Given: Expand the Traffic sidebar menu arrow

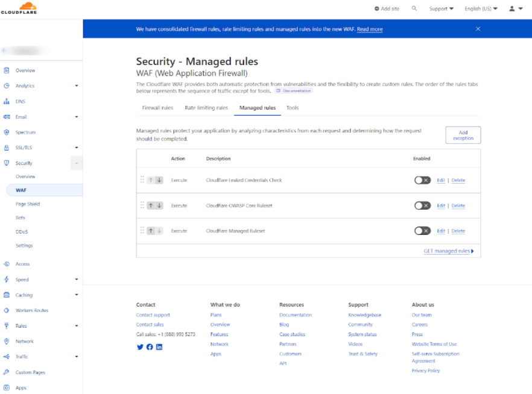Looking at the screenshot, I should pos(77,357).
